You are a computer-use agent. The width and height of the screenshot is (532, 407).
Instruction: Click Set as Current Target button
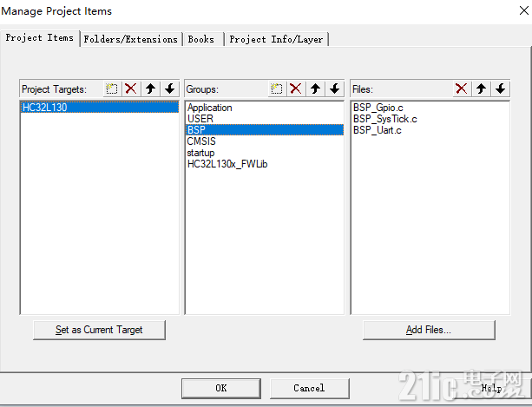(99, 330)
